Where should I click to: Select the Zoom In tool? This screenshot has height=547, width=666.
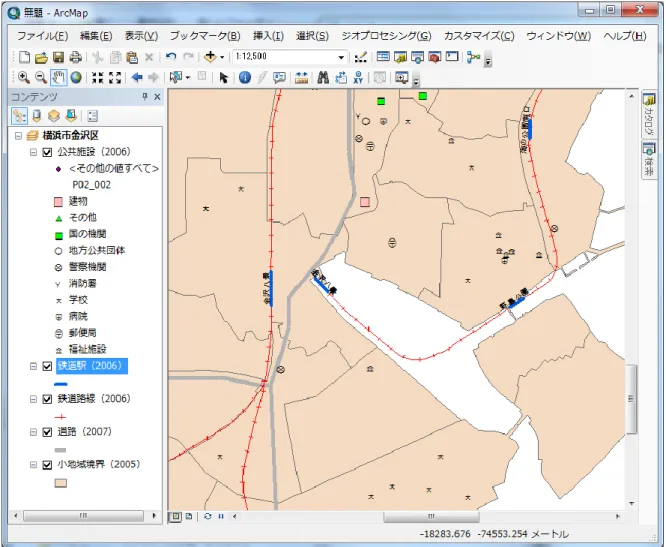coord(24,77)
